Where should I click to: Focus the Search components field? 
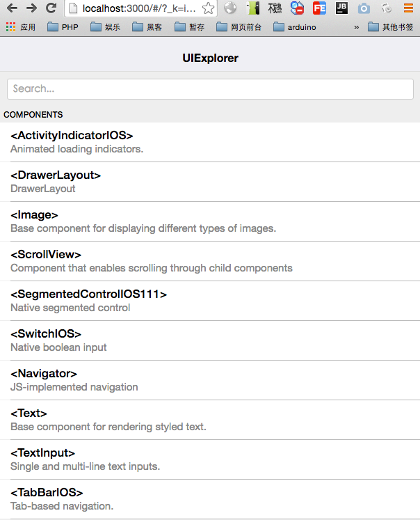click(x=210, y=89)
